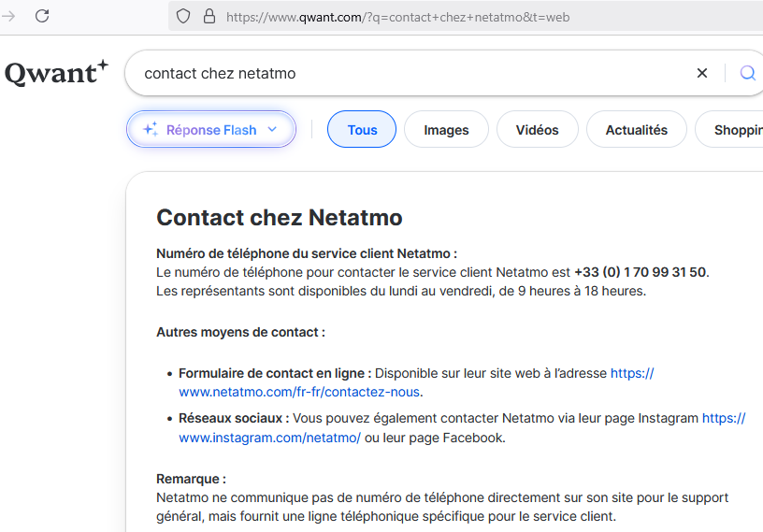
Task: Click the 'Contact chez Netatmo' heading
Action: pos(280,218)
